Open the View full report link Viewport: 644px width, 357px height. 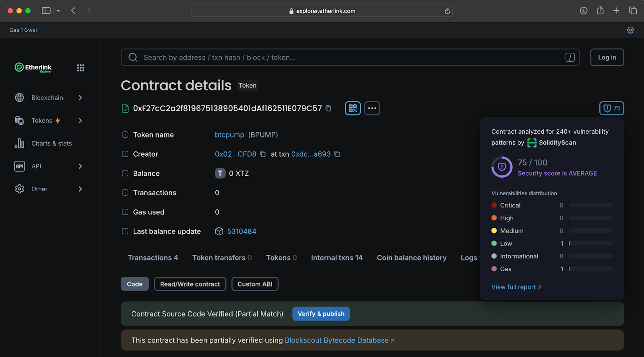tap(516, 287)
